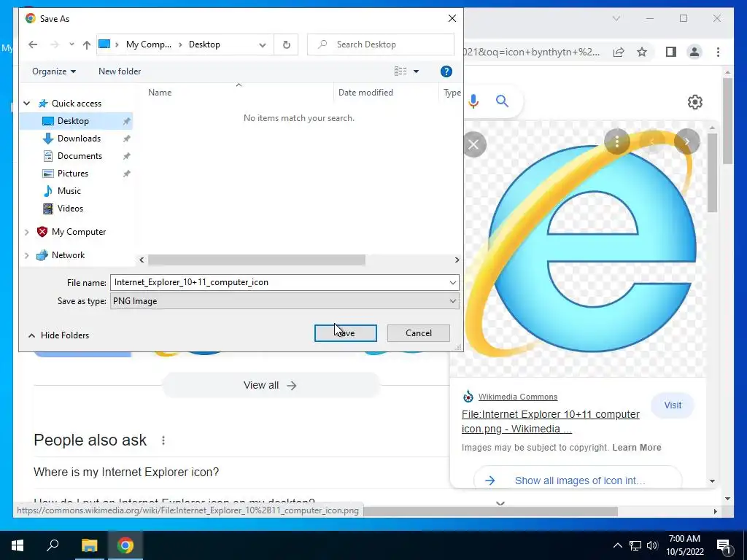Open image preview more options dots
Image resolution: width=747 pixels, height=560 pixels.
point(617,141)
